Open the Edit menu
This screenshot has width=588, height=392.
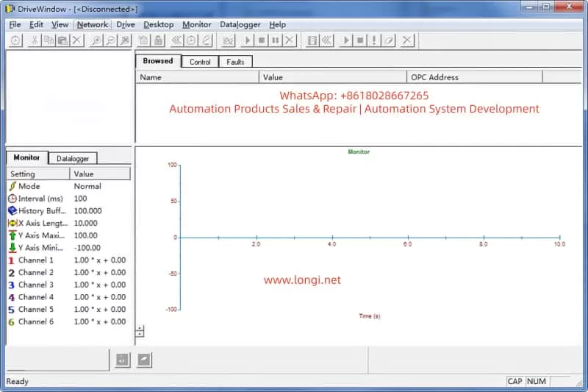coord(36,25)
